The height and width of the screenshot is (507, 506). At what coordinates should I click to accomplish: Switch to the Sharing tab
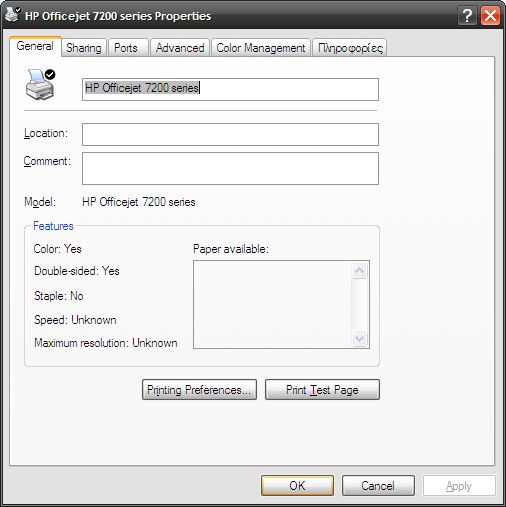84,48
